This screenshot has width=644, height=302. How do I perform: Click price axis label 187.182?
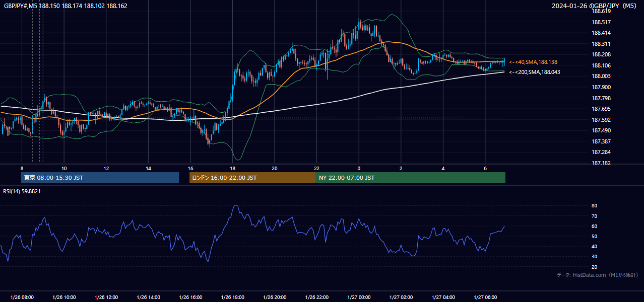[x=601, y=163]
